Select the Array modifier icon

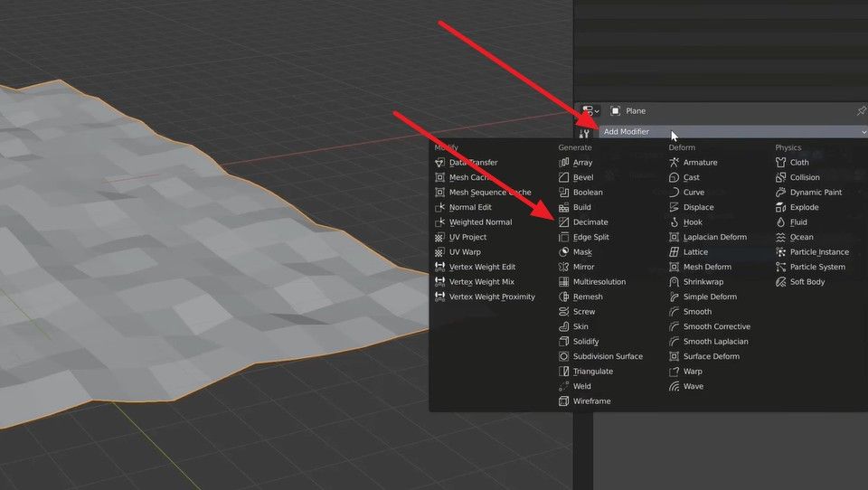(x=563, y=162)
